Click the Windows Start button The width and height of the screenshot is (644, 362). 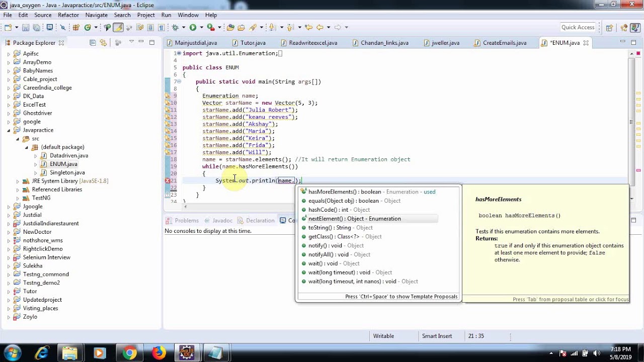pos(12,353)
